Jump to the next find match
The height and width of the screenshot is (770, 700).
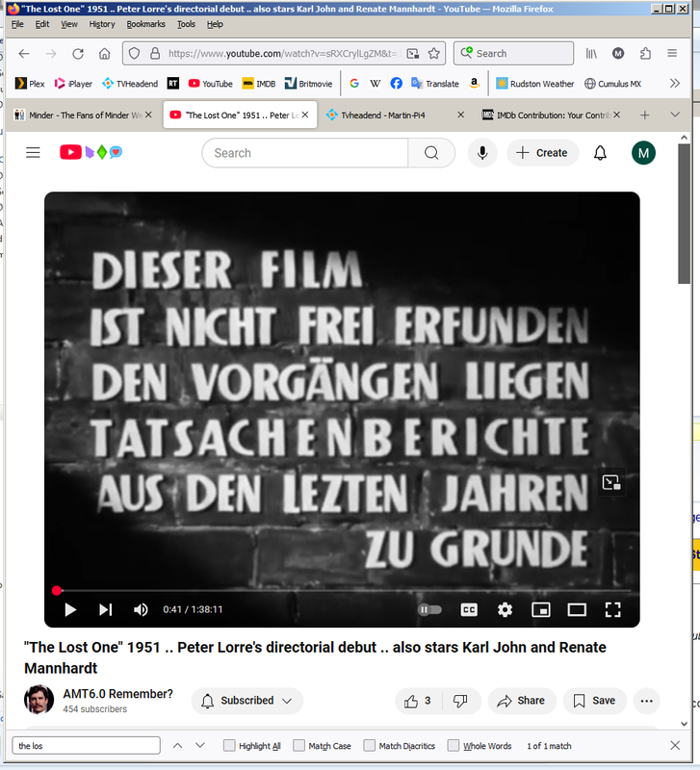(x=200, y=745)
